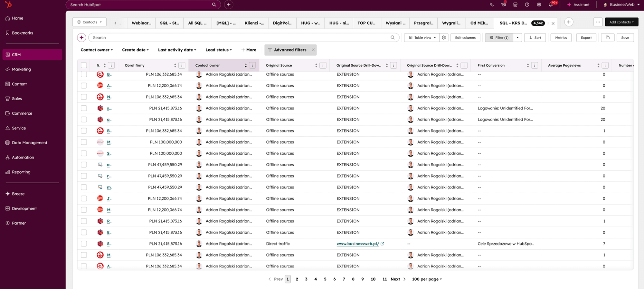
Task: Open the calling phone icon
Action: pyautogui.click(x=491, y=5)
